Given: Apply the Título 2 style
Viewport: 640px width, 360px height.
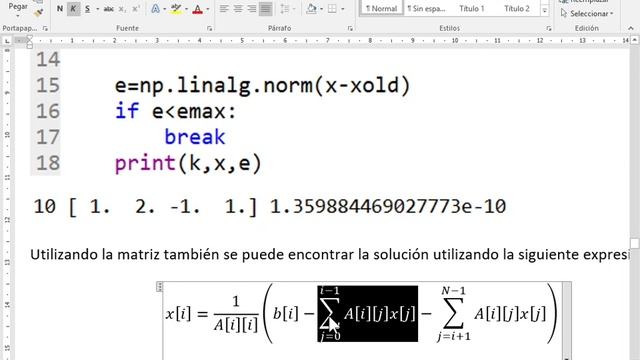Looking at the screenshot, I should click(x=516, y=8).
